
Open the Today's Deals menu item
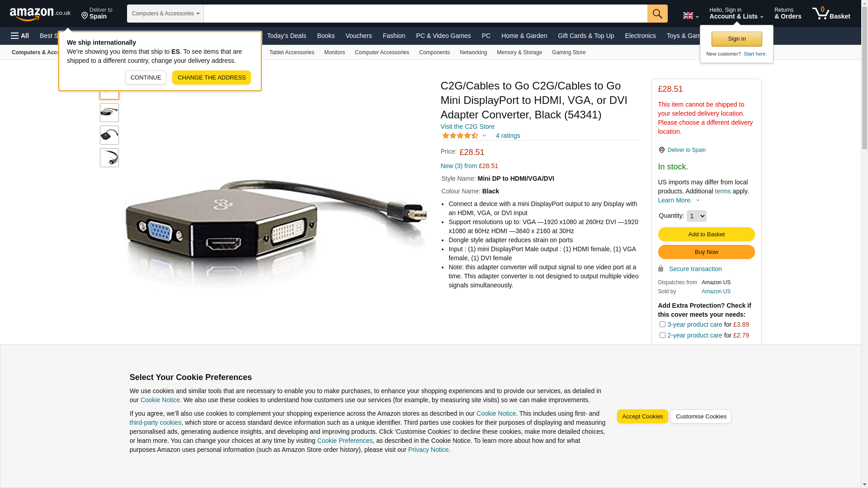click(x=287, y=36)
